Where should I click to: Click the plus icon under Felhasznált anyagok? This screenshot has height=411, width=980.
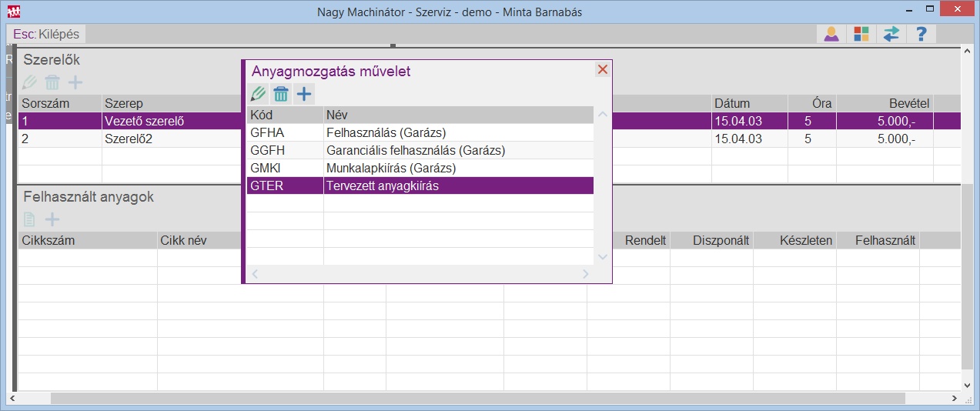click(x=52, y=219)
